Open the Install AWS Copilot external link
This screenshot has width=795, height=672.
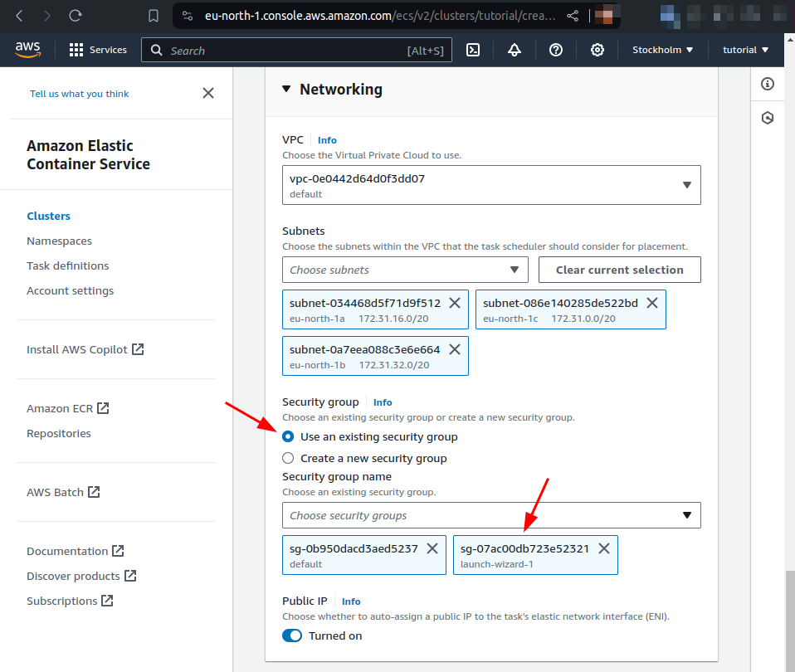(85, 349)
